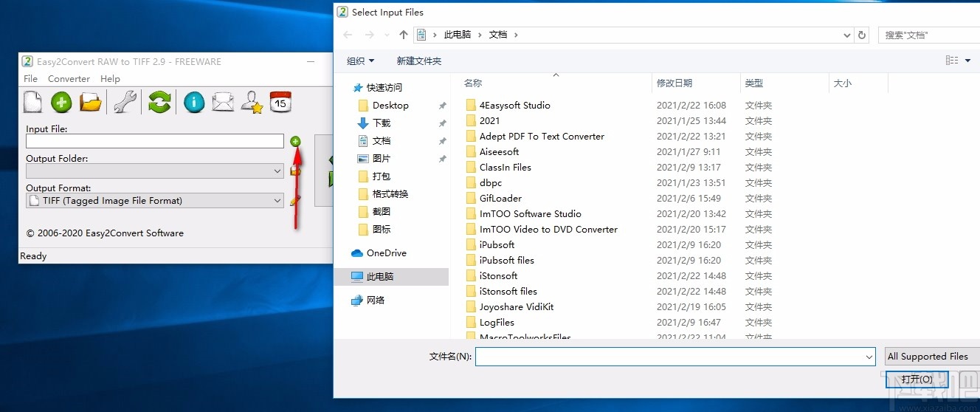Open the Converter menu
Image resolution: width=980 pixels, height=412 pixels.
(69, 78)
